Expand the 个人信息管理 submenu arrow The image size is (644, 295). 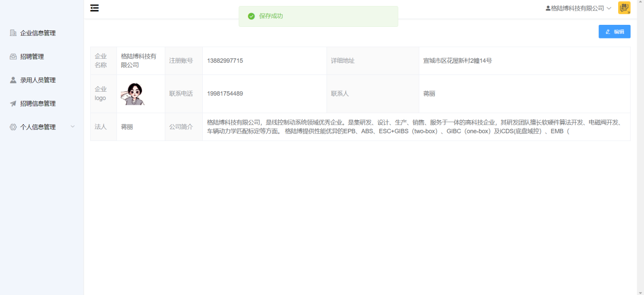point(73,127)
